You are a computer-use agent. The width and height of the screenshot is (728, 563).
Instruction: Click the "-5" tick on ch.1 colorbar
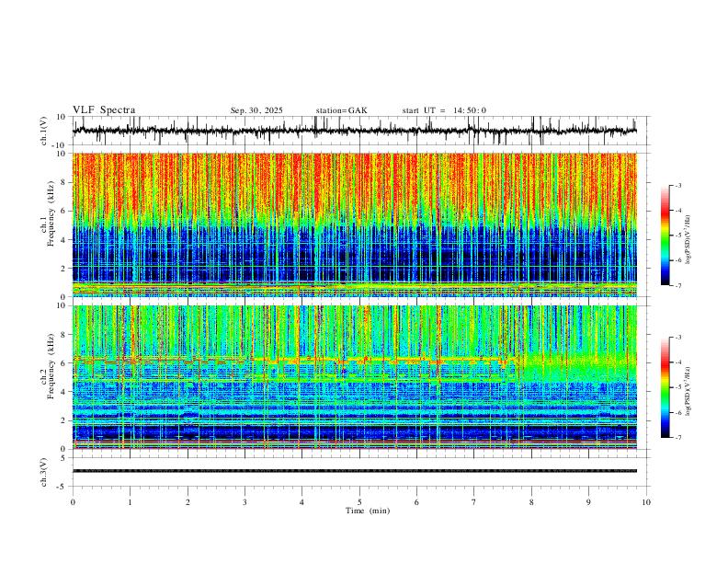678,236
